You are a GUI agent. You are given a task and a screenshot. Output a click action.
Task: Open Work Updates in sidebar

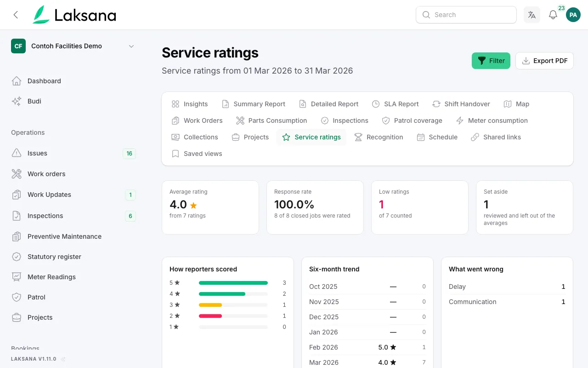(73, 195)
